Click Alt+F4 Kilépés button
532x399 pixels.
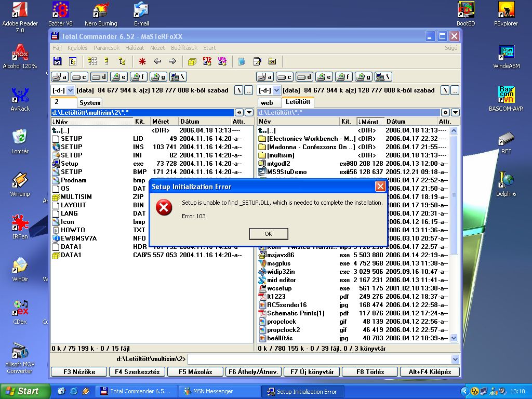click(430, 372)
